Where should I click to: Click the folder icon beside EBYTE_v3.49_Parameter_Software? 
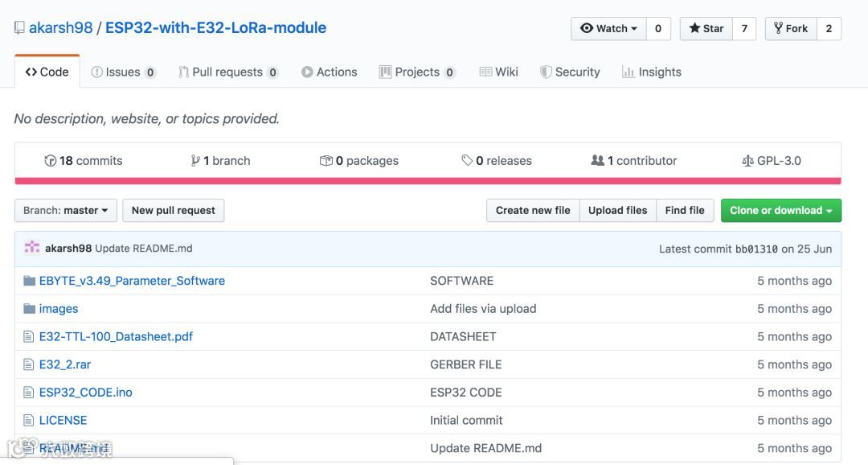30,281
